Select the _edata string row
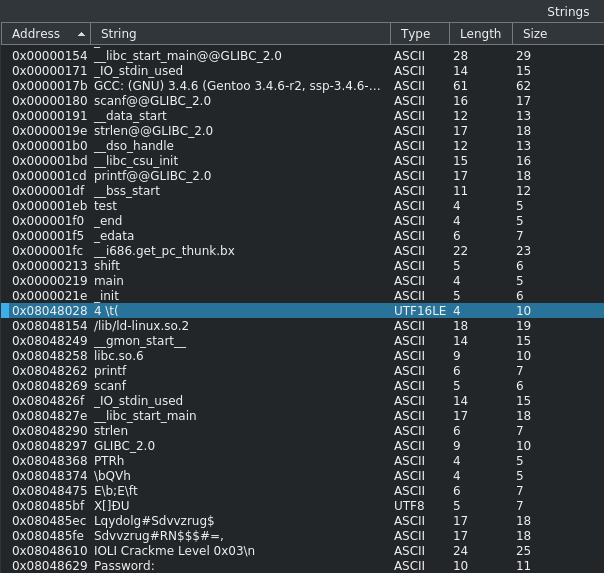 [302, 236]
